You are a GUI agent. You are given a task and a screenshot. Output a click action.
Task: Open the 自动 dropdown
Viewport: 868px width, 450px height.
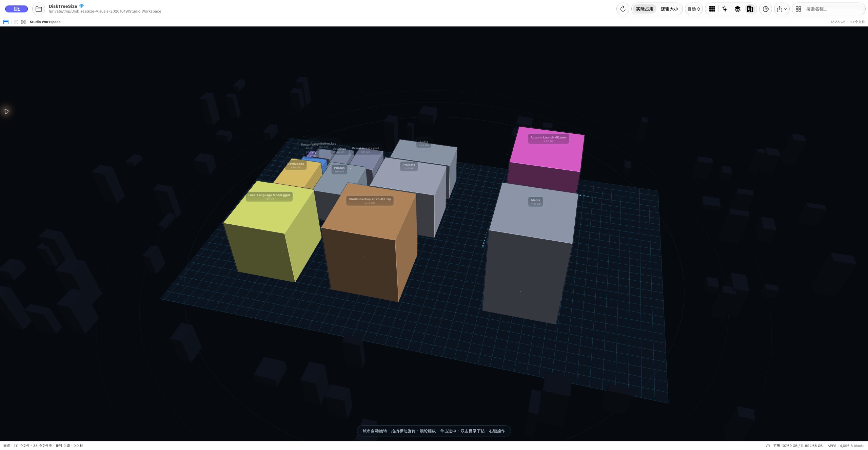(694, 9)
